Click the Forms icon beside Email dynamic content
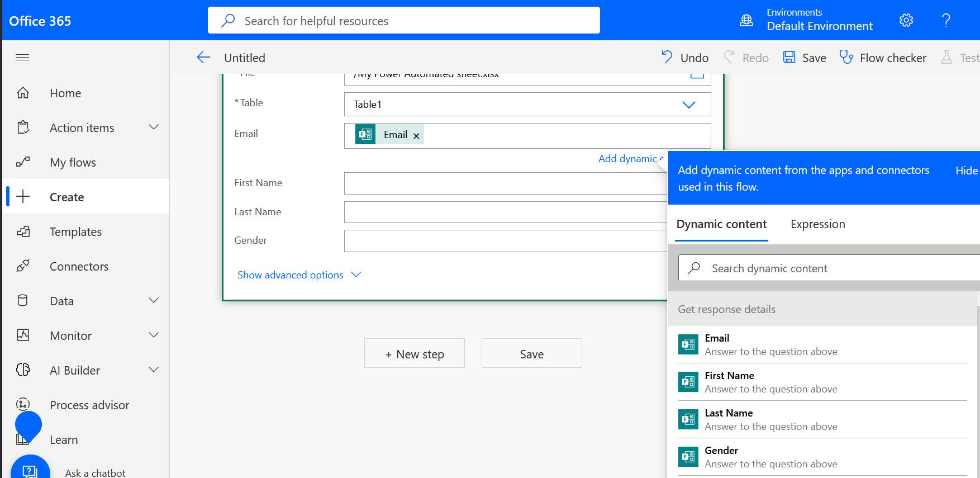Viewport: 980px width, 478px height. pos(688,344)
